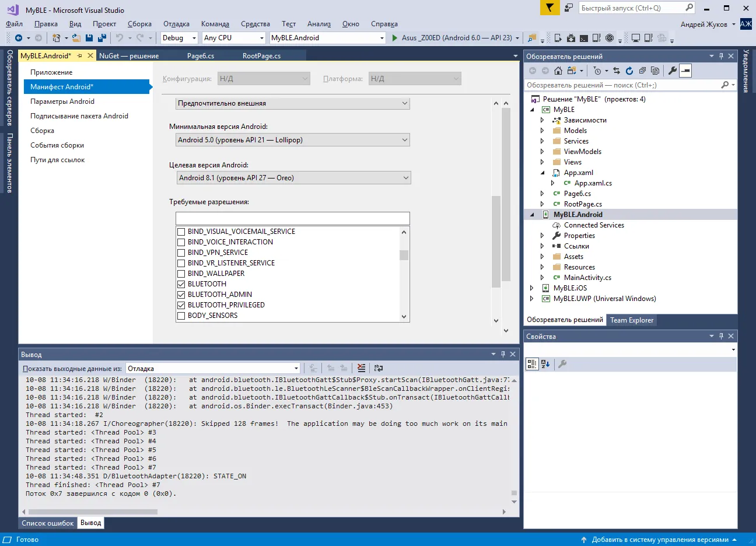Refresh Solution Explorer with the refresh icon
Viewport: 756px width, 546px height.
click(629, 71)
